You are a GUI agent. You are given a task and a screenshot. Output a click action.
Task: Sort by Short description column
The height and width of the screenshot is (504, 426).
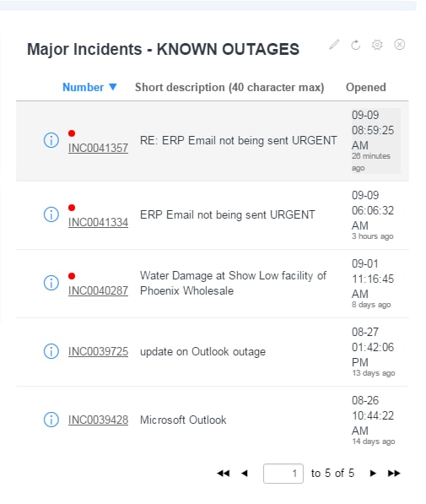229,87
